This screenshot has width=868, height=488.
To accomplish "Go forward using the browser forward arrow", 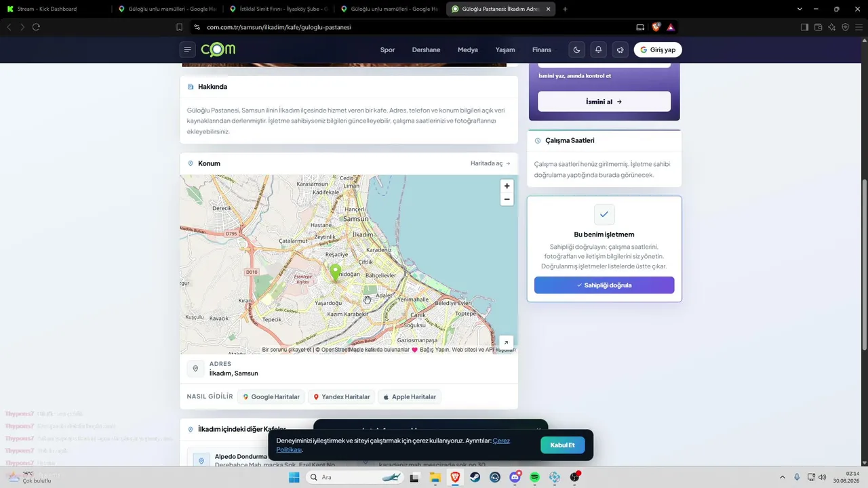I will [x=22, y=27].
